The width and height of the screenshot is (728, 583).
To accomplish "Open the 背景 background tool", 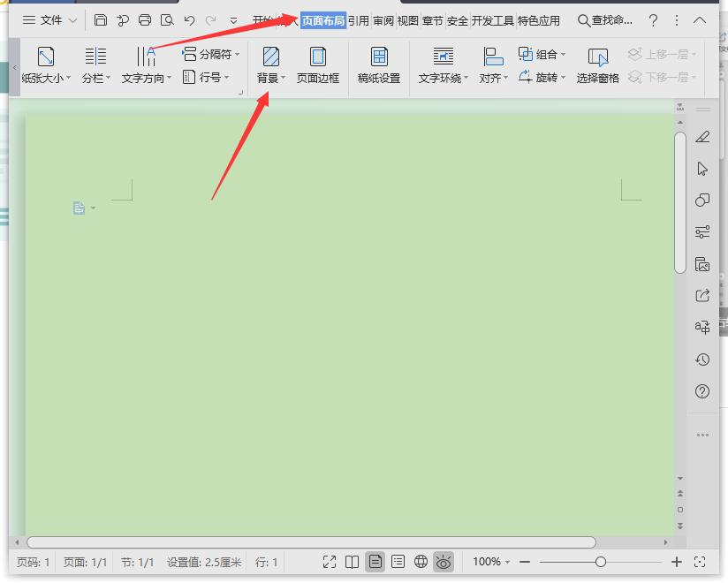I will pyautogui.click(x=270, y=65).
